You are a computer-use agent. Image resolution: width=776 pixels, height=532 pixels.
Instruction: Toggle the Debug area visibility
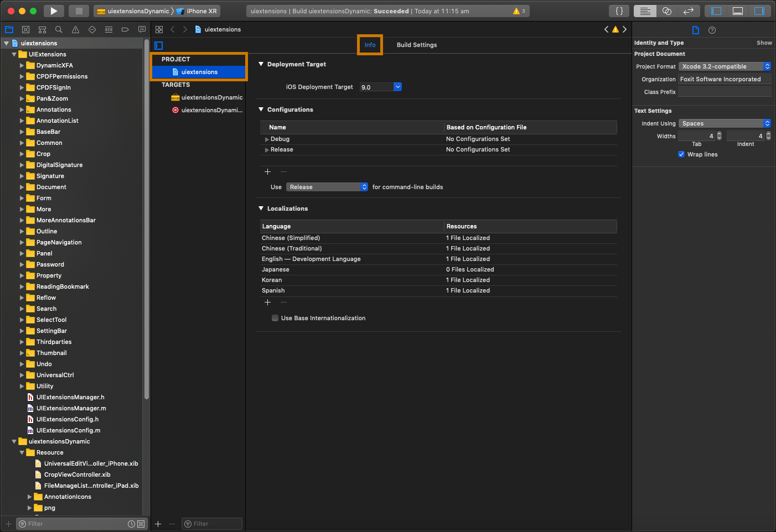point(738,11)
